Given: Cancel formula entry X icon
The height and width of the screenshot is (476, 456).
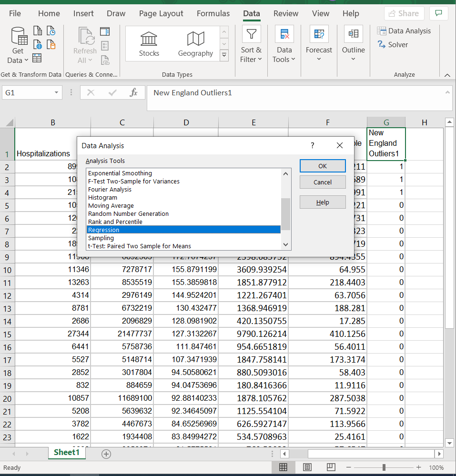Looking at the screenshot, I should coord(91,92).
